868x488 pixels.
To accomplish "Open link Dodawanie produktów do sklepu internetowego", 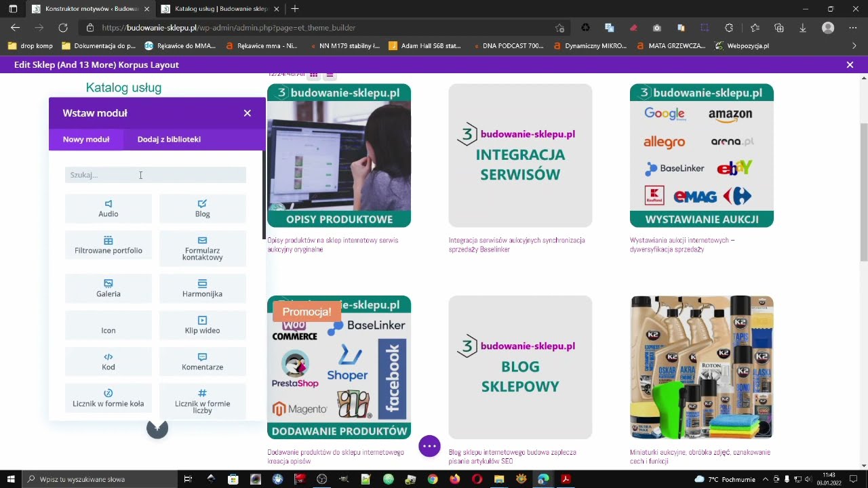I will click(336, 457).
